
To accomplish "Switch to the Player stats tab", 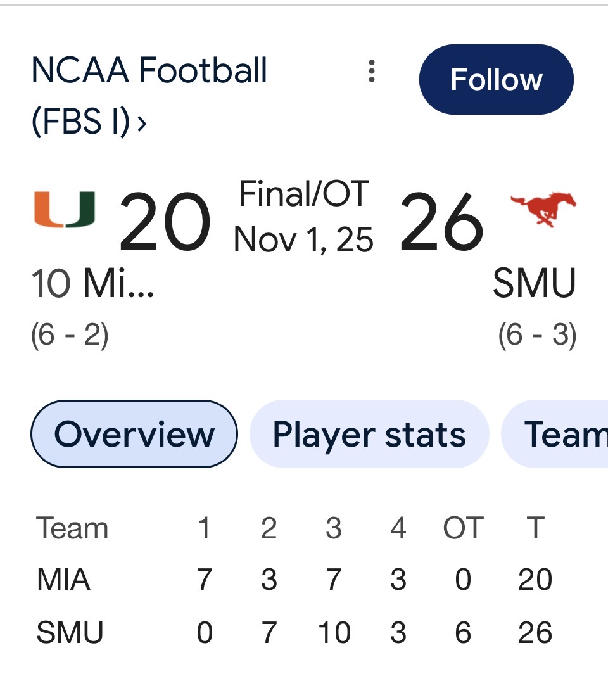I will coord(369,434).
